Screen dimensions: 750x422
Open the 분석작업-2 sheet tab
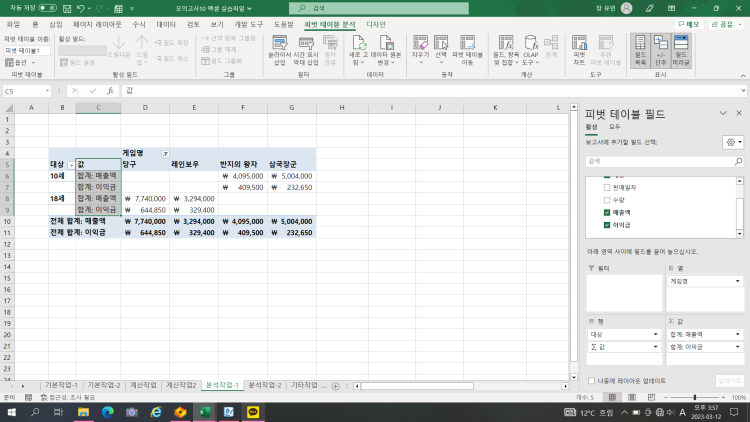click(265, 385)
